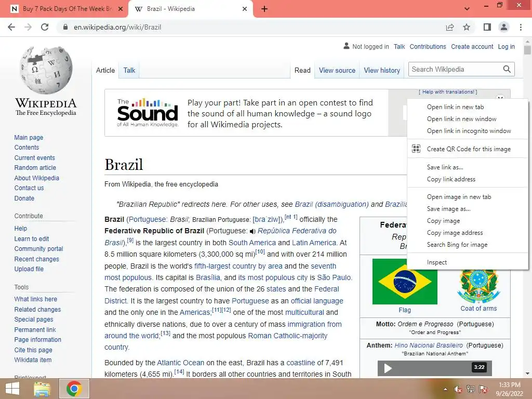Screen dimensions: 532x399
Task: Click the address bar URL
Action: coord(117,27)
